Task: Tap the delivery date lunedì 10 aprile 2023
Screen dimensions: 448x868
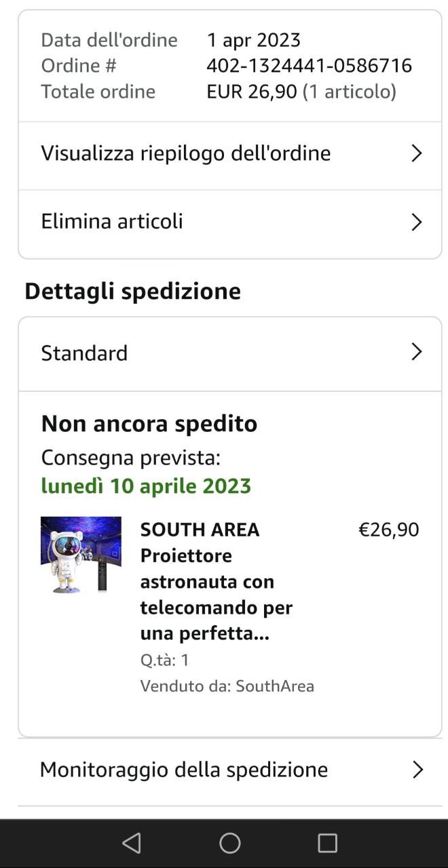Action: [x=146, y=486]
